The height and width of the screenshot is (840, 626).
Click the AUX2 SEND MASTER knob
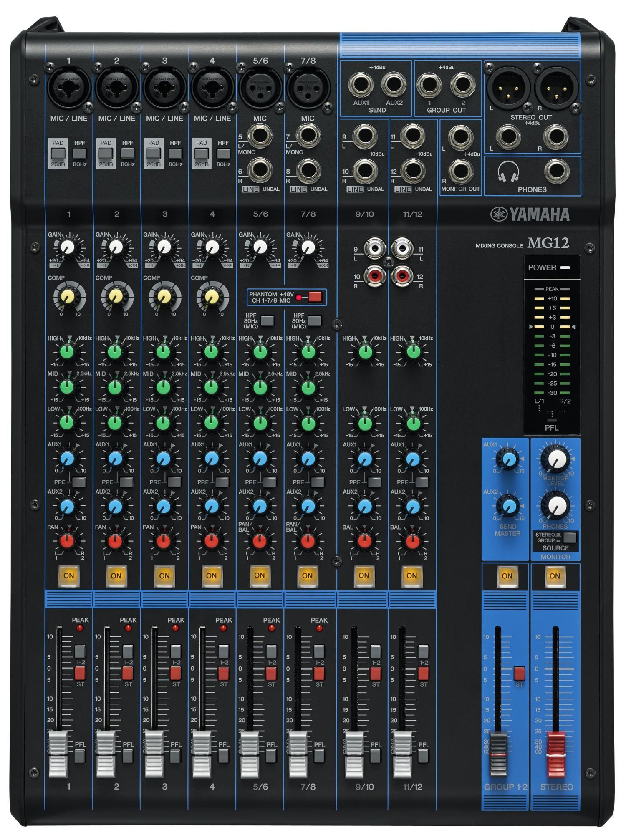point(508,507)
